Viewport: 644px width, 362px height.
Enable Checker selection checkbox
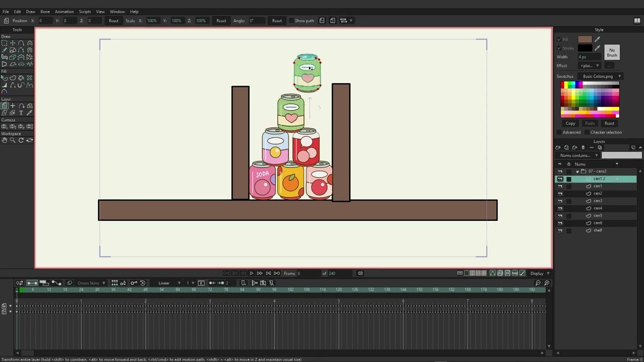click(586, 132)
